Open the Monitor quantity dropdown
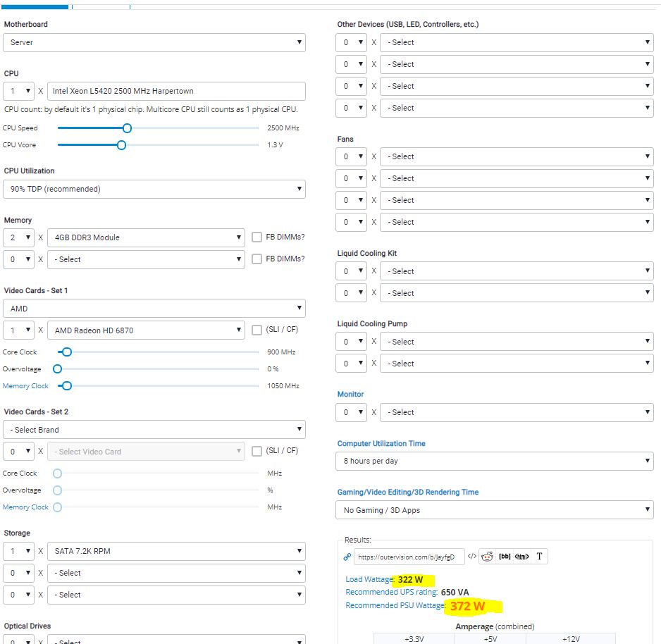661x644 pixels. tap(352, 413)
